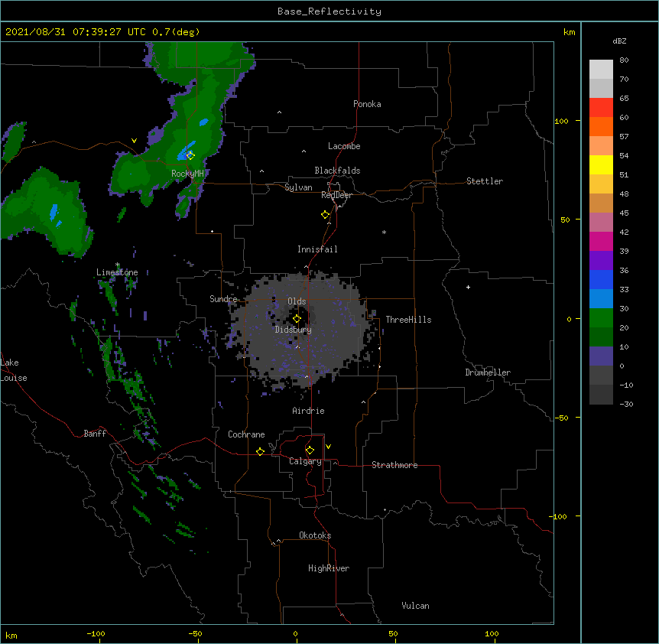Click the bright green 30 dBZ legend swatch
Screen dimensions: 659x644
(x=601, y=318)
